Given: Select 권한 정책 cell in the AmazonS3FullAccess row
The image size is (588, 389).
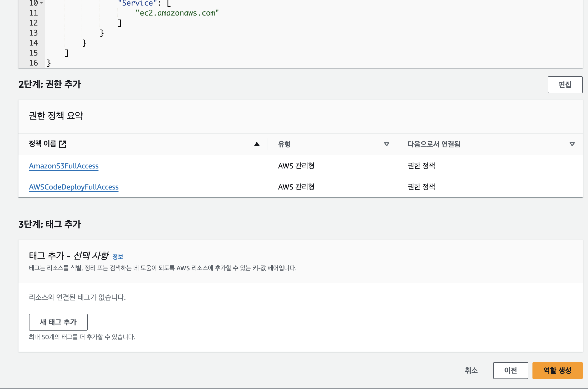Looking at the screenshot, I should point(421,166).
